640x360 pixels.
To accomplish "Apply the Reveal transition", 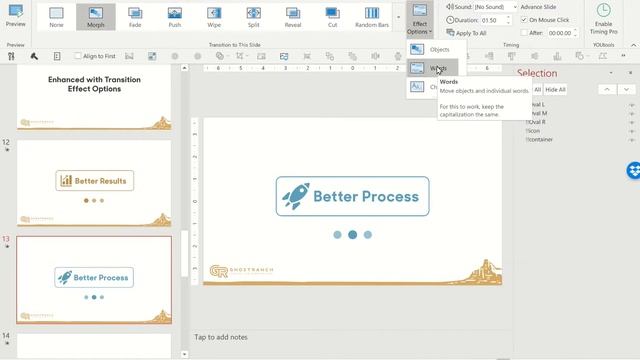I will (x=293, y=17).
